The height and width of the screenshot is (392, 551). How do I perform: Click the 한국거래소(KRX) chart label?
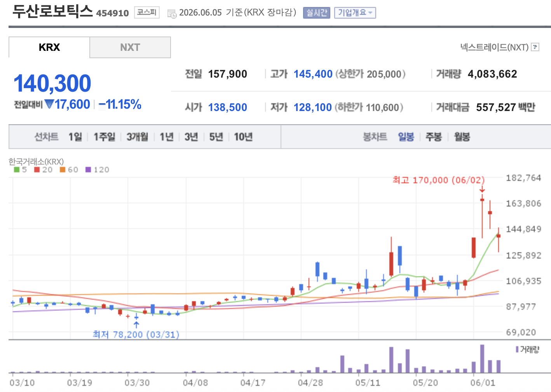(x=36, y=161)
